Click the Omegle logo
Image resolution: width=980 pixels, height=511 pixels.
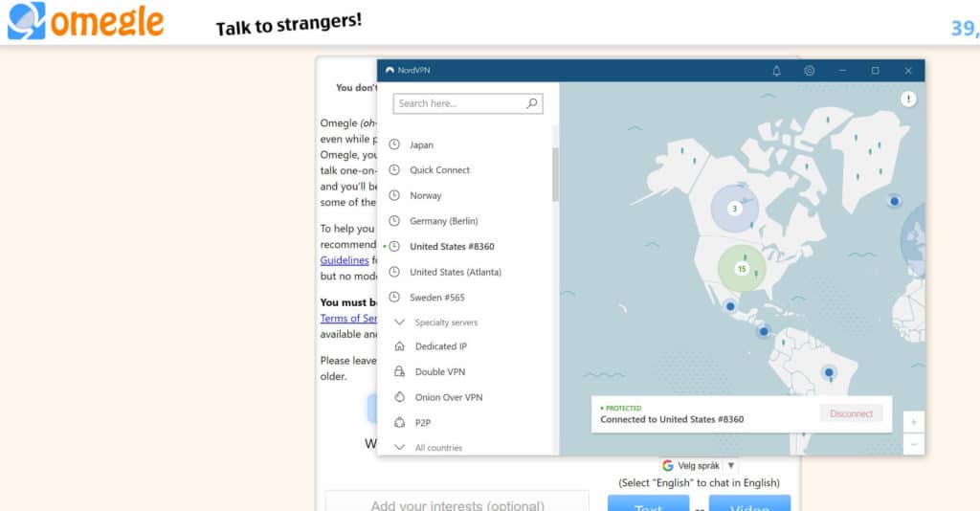[x=85, y=21]
